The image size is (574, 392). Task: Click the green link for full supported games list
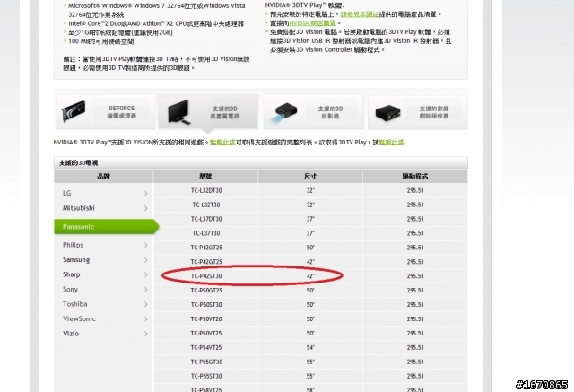222,143
